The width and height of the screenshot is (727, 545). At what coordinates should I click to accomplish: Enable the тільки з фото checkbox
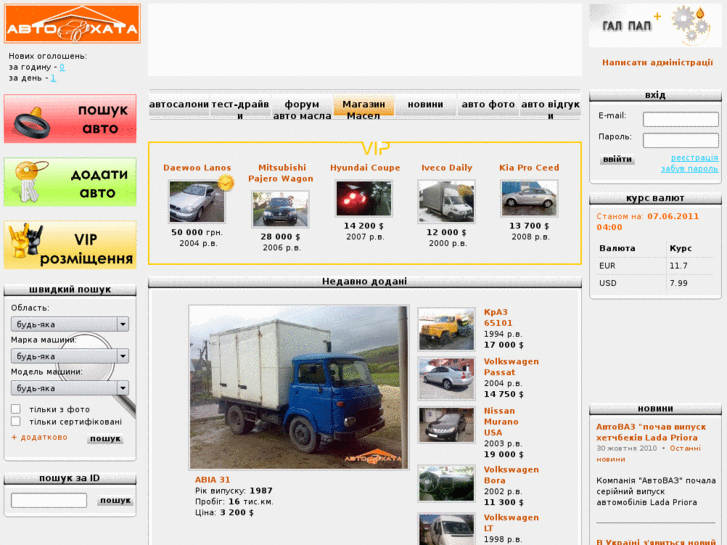[16, 409]
